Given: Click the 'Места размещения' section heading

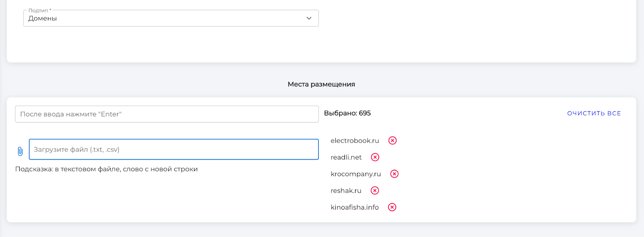Looking at the screenshot, I should click(x=321, y=84).
